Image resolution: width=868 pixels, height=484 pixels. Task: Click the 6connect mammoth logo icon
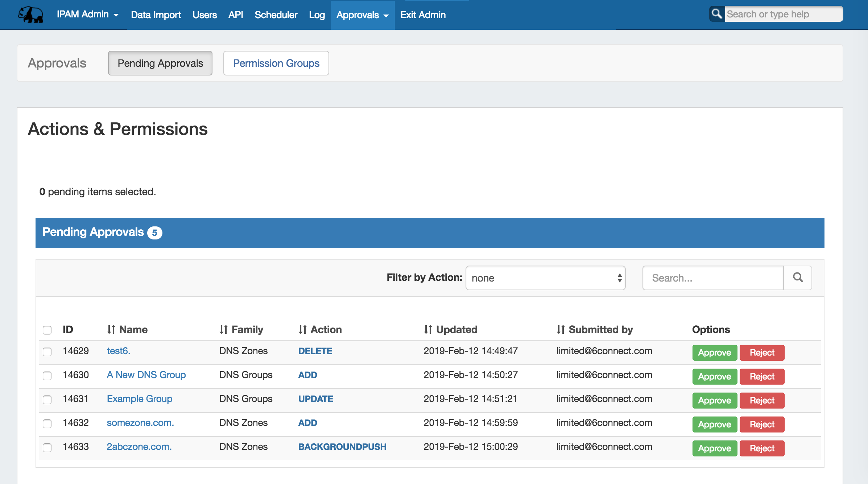point(30,15)
